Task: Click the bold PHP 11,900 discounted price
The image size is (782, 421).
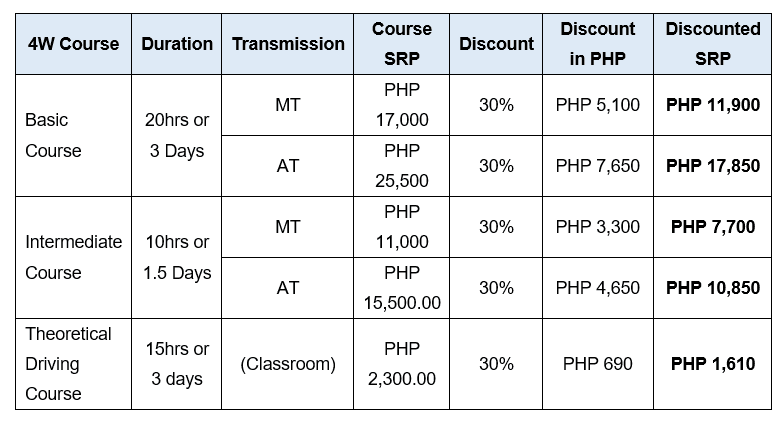Action: point(712,104)
